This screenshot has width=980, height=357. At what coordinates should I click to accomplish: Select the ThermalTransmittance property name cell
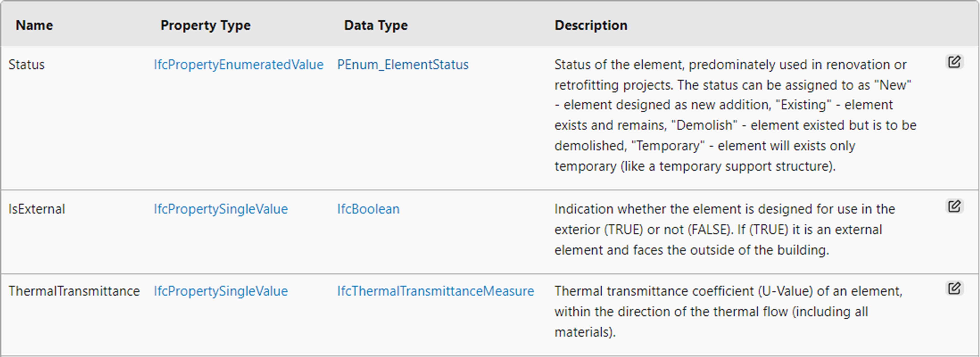pos(74,291)
